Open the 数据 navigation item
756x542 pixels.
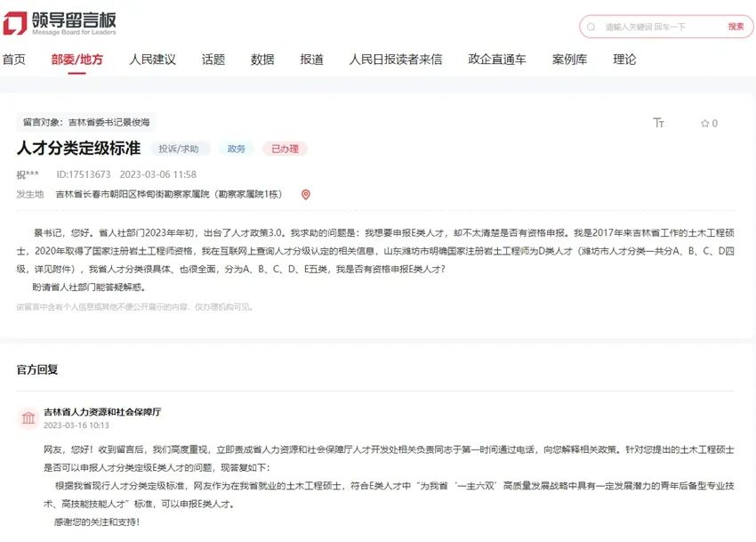[x=262, y=60]
